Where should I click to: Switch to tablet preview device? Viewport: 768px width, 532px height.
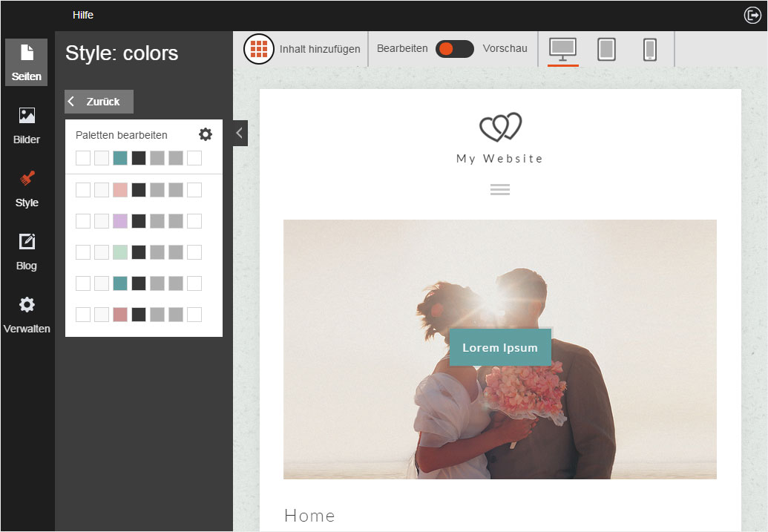606,50
